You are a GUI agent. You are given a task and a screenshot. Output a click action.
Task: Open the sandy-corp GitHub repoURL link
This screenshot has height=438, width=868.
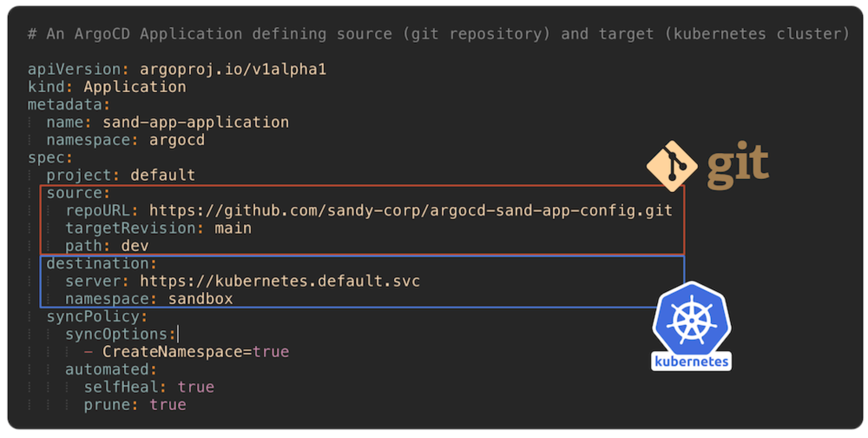[x=410, y=210]
